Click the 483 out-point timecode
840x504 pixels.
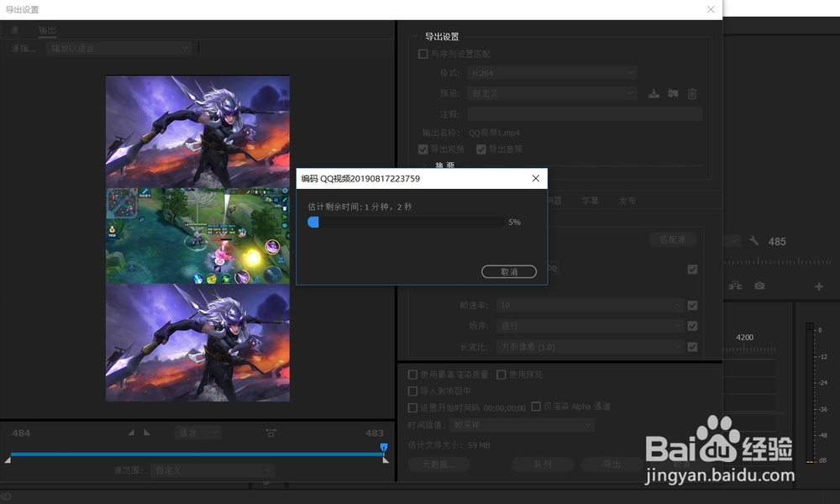375,433
